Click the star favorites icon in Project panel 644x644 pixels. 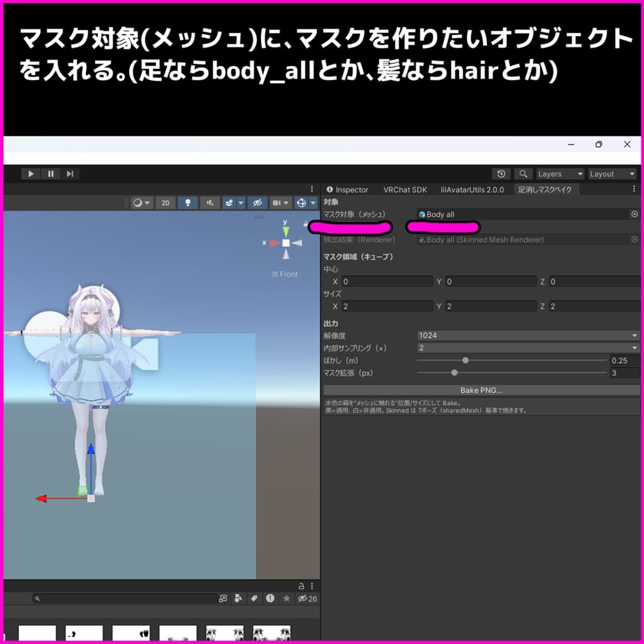point(286,598)
